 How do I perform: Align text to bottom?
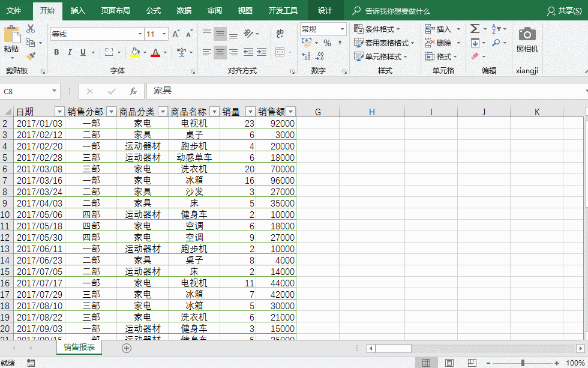click(x=233, y=34)
